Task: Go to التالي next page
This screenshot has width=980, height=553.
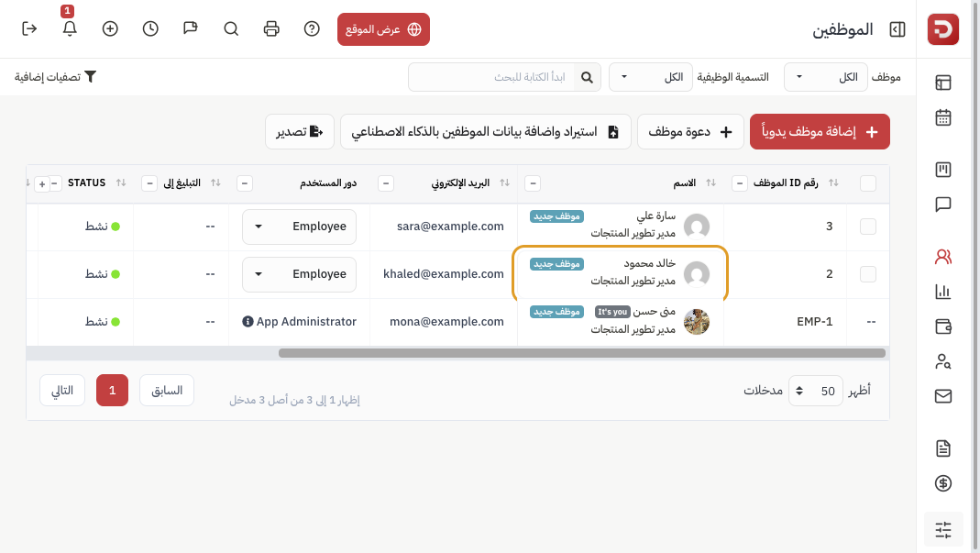Action: pos(61,391)
